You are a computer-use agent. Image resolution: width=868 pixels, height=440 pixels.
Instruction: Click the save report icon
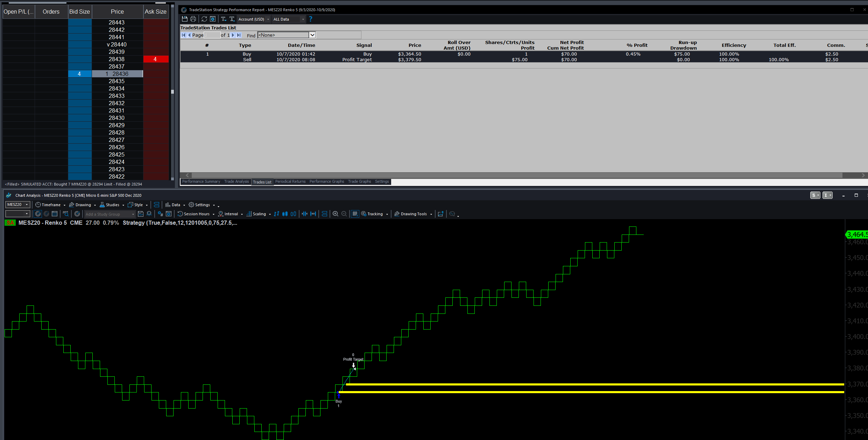point(185,19)
